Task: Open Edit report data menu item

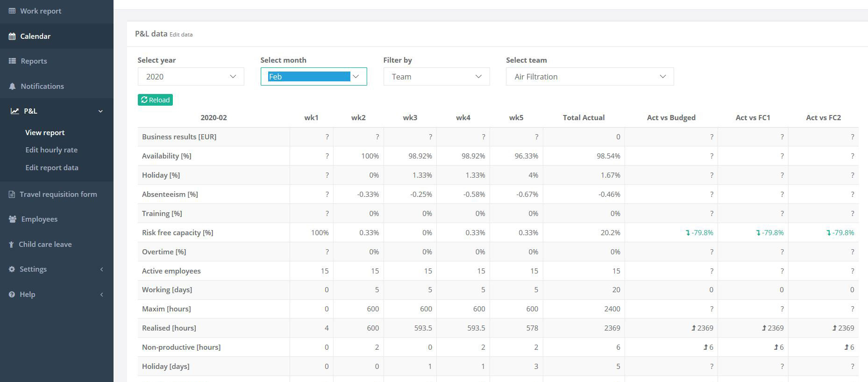Action: pyautogui.click(x=52, y=167)
